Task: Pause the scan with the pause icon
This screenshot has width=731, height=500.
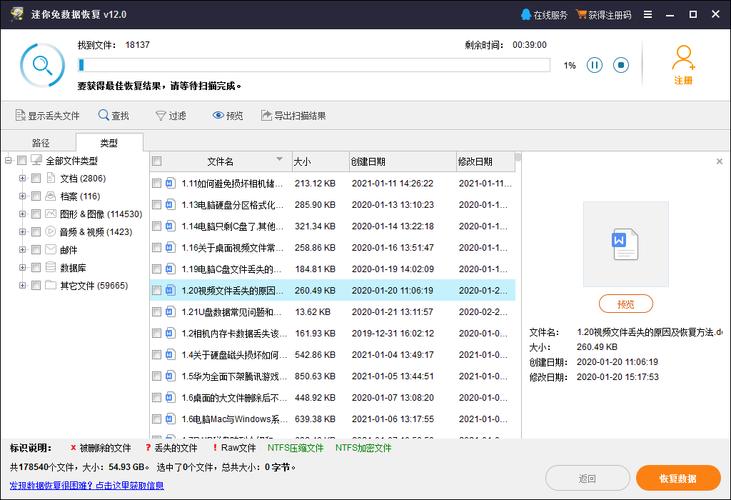Action: click(594, 65)
